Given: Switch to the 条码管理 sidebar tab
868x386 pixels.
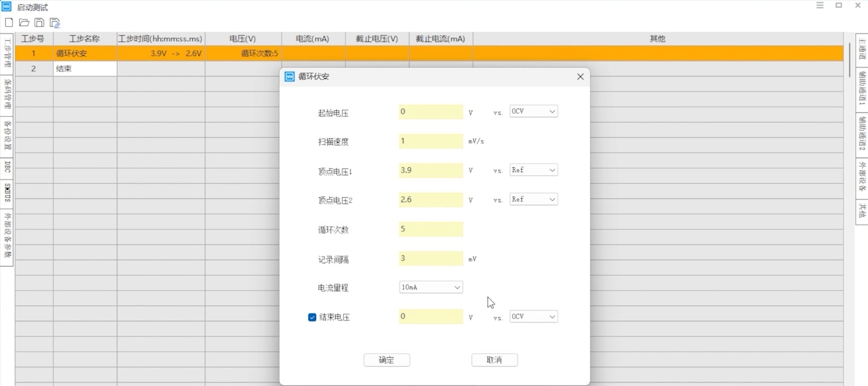Looking at the screenshot, I should coord(7,92).
